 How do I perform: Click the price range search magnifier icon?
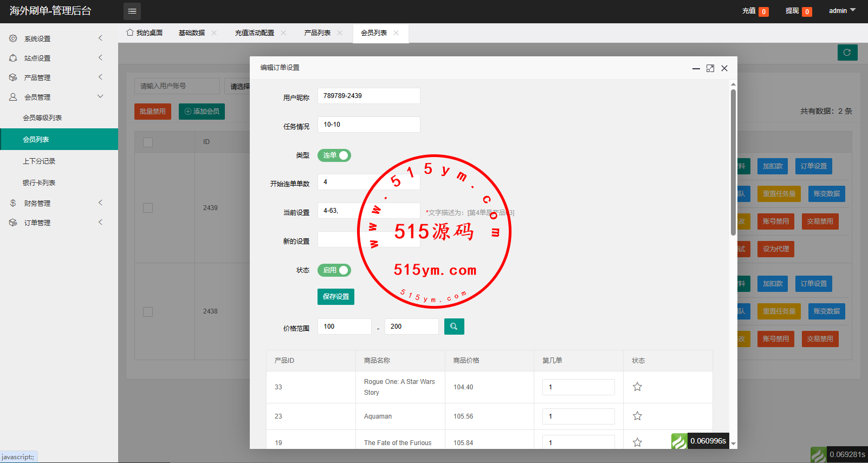(x=454, y=327)
